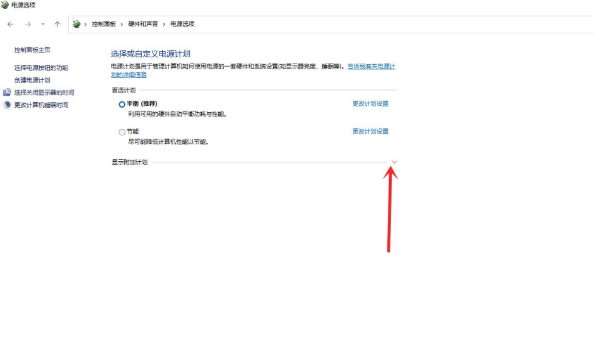Open the breadcrumb chevron after 控制面板

pyautogui.click(x=122, y=24)
